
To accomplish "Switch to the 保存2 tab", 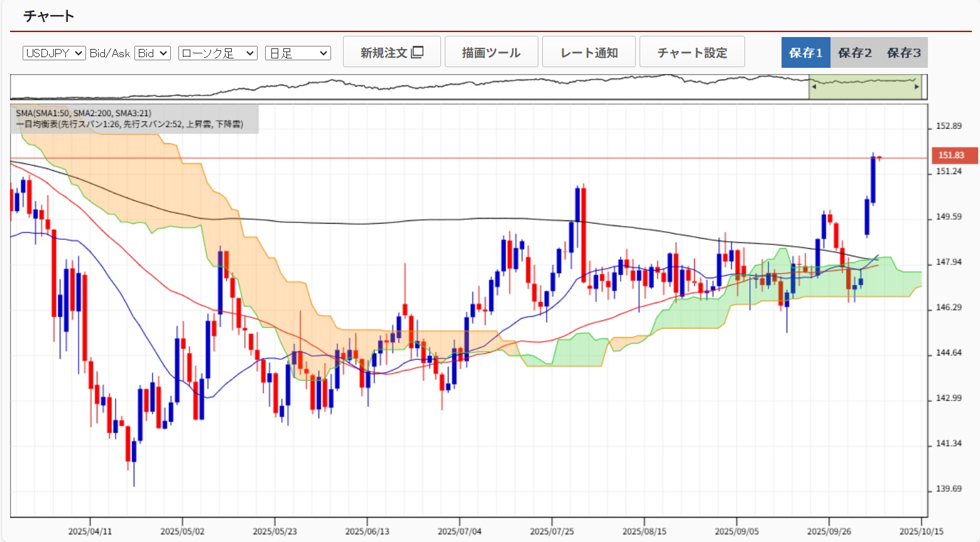I will pyautogui.click(x=854, y=53).
